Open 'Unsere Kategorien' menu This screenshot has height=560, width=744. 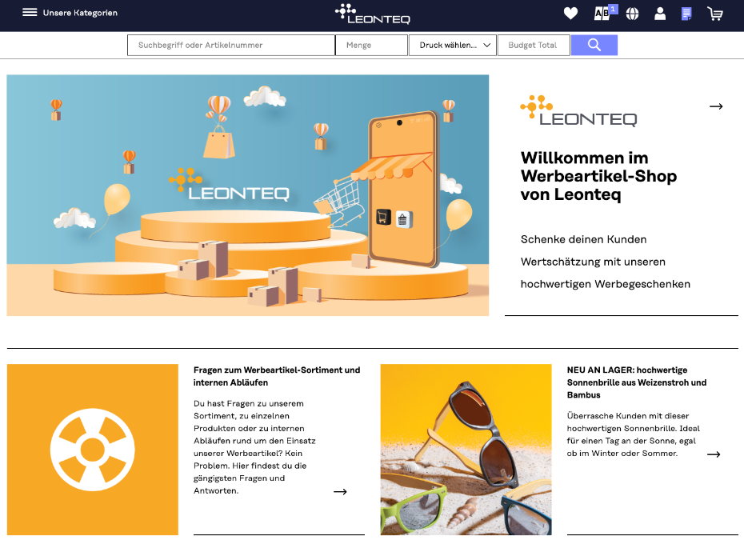click(80, 13)
